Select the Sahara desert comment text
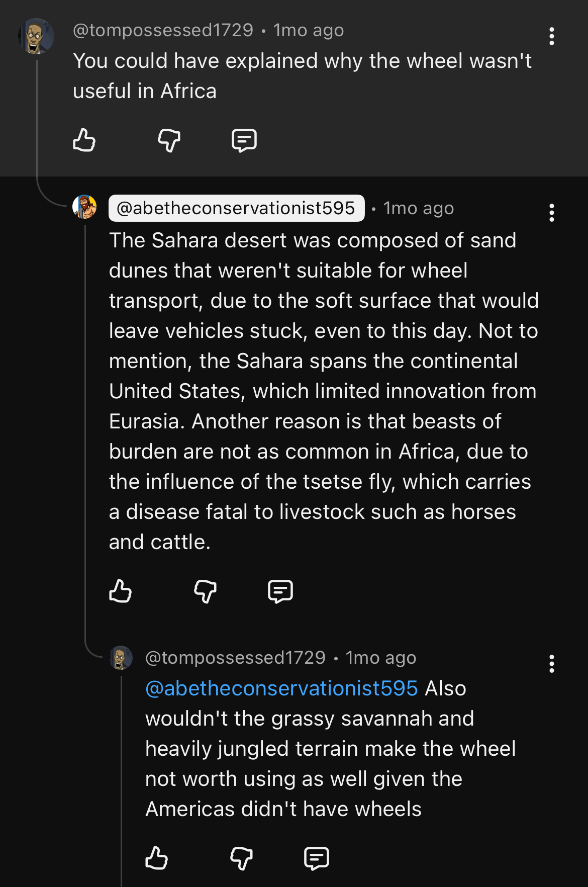The image size is (588, 887). click(324, 391)
